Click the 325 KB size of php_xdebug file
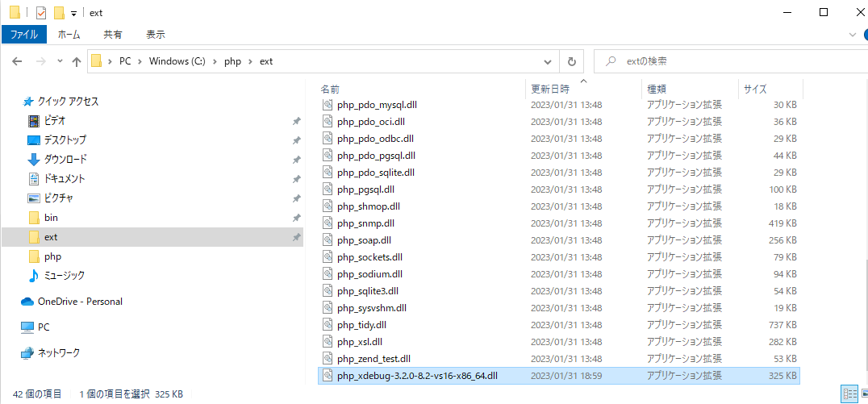Image resolution: width=868 pixels, height=404 pixels. click(x=782, y=376)
